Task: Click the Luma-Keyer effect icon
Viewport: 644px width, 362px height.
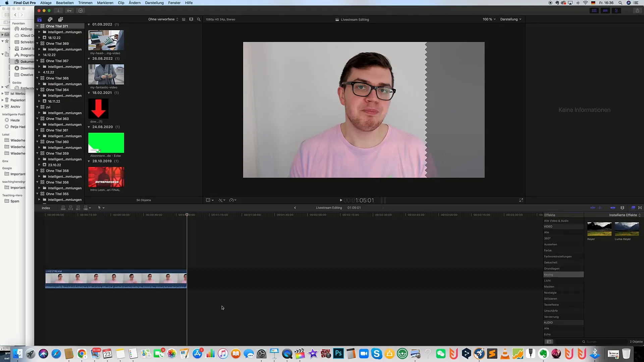Action: coord(627,229)
